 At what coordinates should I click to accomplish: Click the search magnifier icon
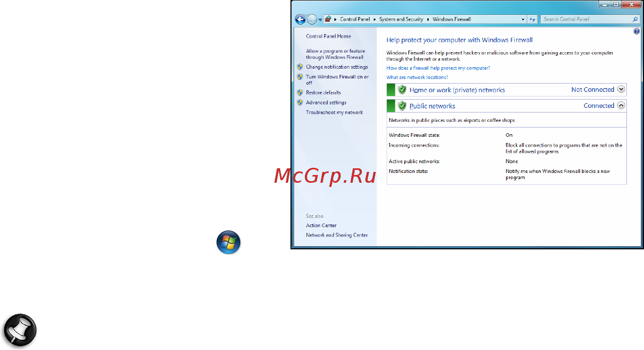tap(636, 19)
